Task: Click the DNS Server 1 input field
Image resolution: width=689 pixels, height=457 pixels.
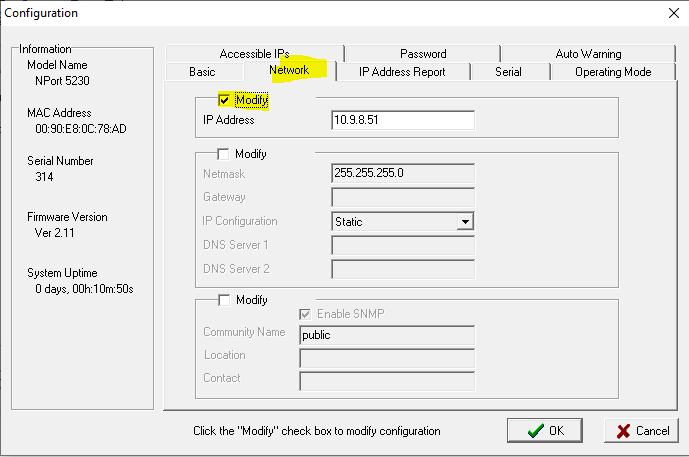Action: (403, 245)
